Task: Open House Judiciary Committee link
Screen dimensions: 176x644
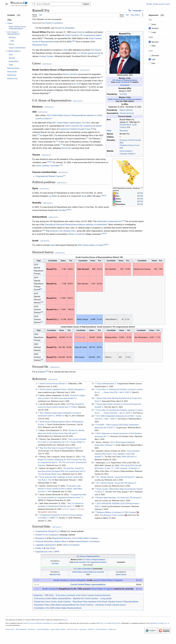Action: pyautogui.click(x=48, y=166)
